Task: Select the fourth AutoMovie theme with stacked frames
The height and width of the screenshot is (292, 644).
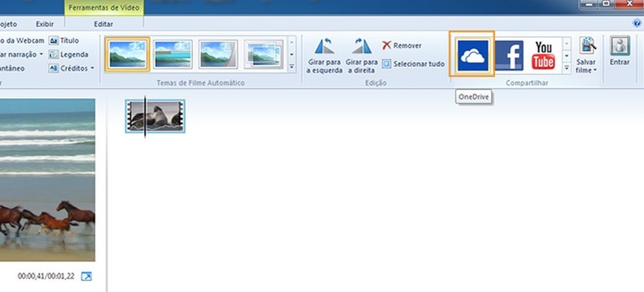Action: [x=264, y=54]
